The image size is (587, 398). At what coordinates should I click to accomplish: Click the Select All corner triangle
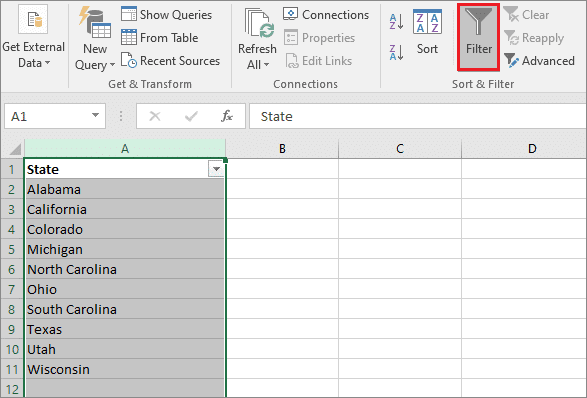point(14,149)
